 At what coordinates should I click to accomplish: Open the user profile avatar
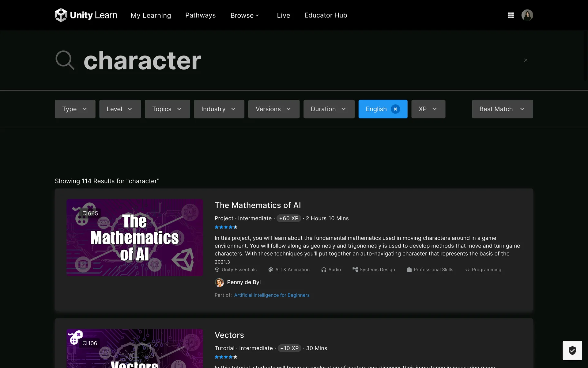(x=527, y=15)
